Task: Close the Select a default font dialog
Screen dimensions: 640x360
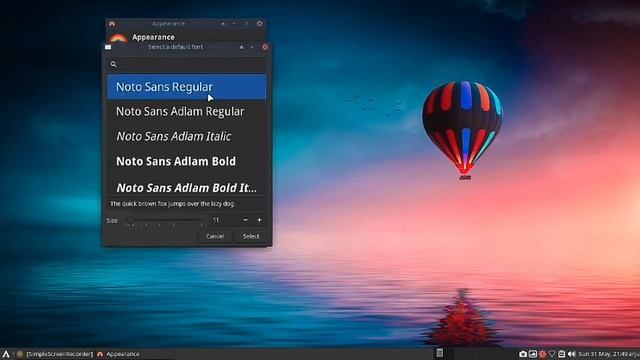Action: pyautogui.click(x=265, y=47)
